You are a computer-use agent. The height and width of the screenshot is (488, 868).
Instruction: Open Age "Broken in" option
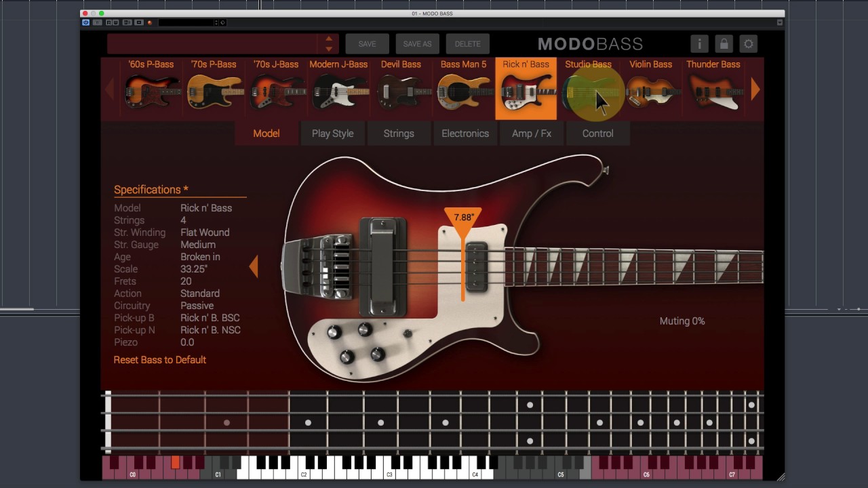tap(200, 257)
